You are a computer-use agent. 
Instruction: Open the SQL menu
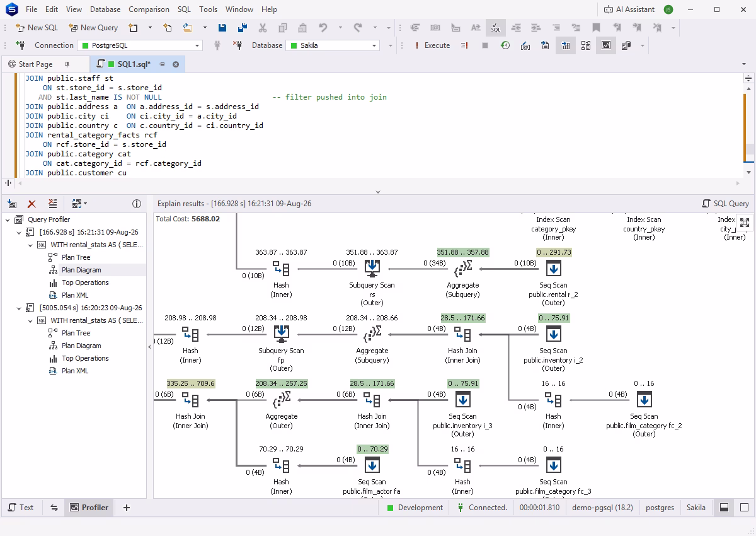(x=184, y=9)
